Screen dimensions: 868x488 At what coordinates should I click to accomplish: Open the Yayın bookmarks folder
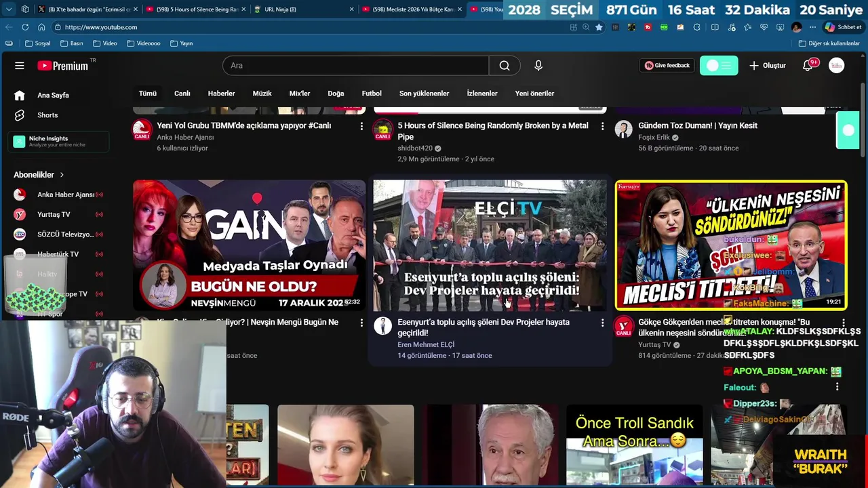coord(182,43)
